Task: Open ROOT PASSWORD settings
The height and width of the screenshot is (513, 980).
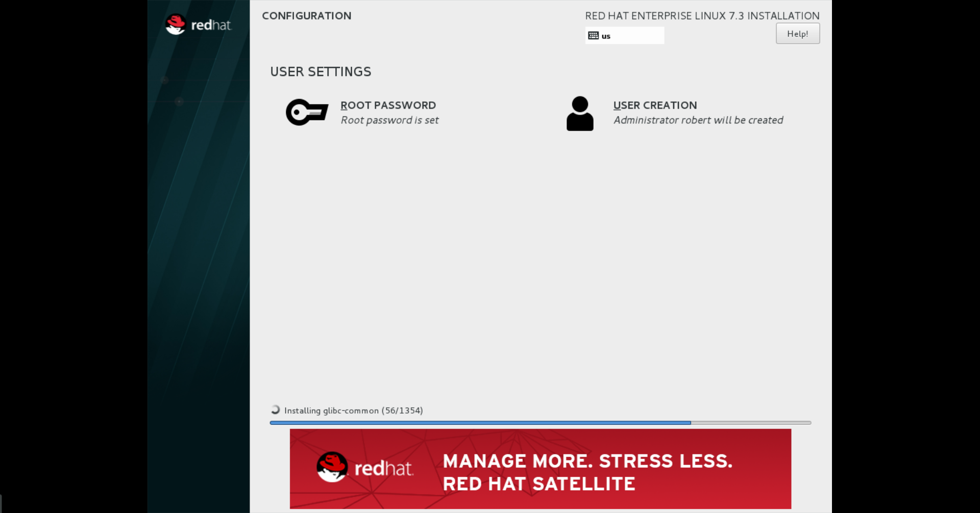Action: [388, 105]
